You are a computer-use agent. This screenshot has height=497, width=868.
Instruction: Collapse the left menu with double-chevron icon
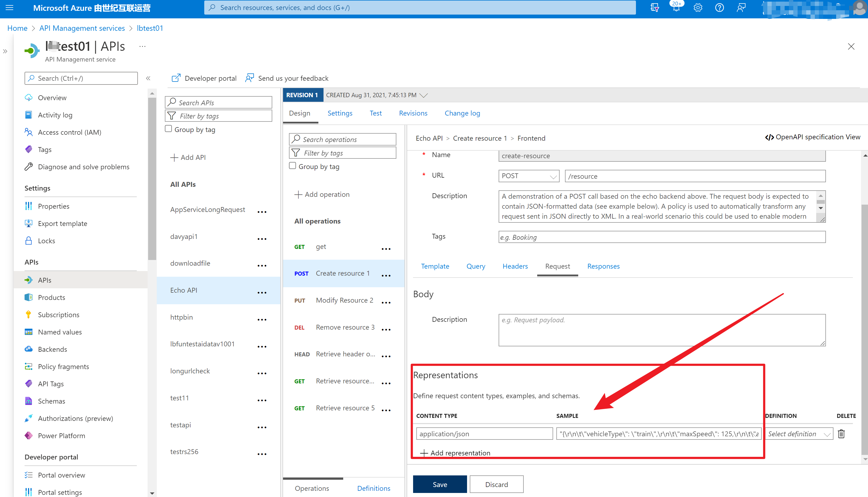click(148, 78)
